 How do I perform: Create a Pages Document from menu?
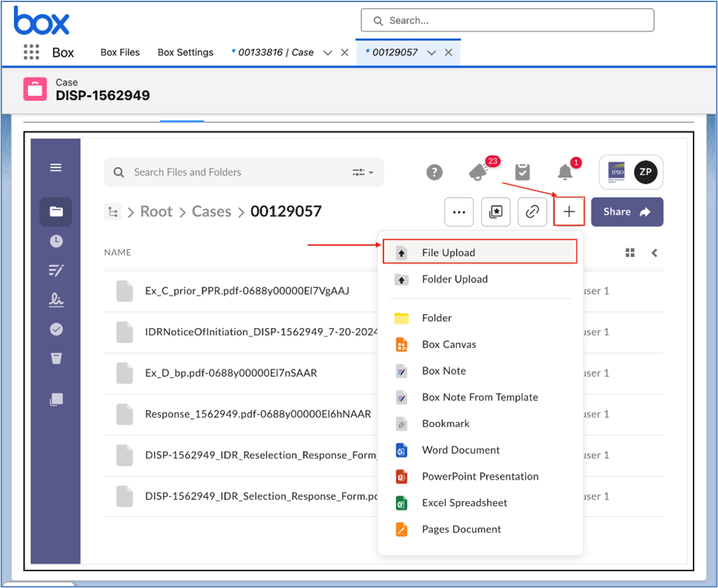480,529
